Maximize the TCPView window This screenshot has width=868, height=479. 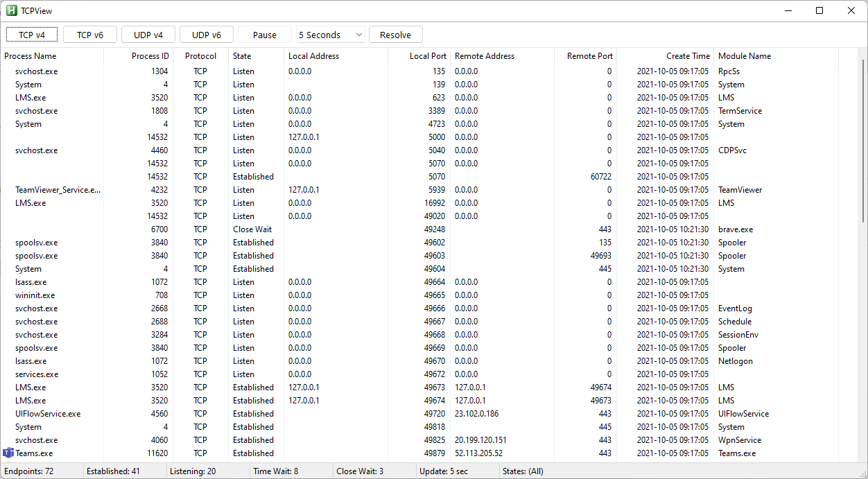(x=819, y=10)
